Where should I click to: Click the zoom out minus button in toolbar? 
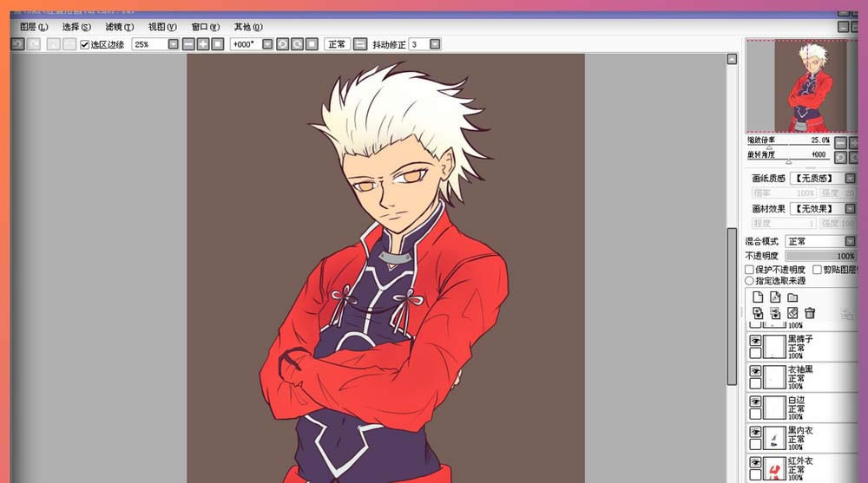click(188, 44)
